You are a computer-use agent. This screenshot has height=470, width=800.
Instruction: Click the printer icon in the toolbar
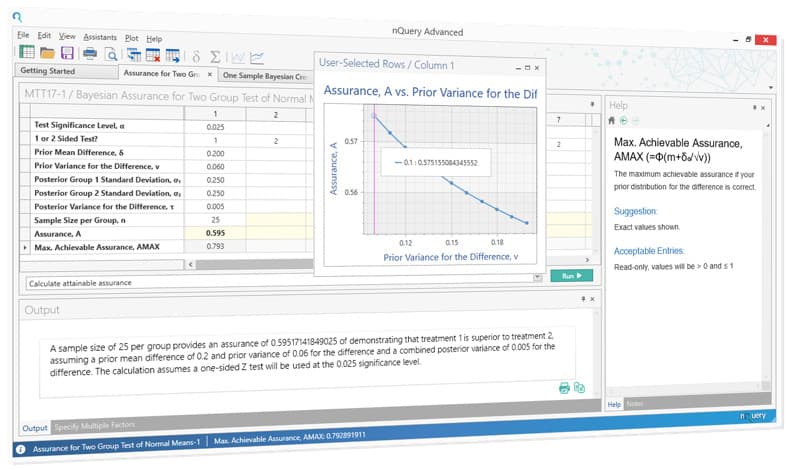pos(90,54)
